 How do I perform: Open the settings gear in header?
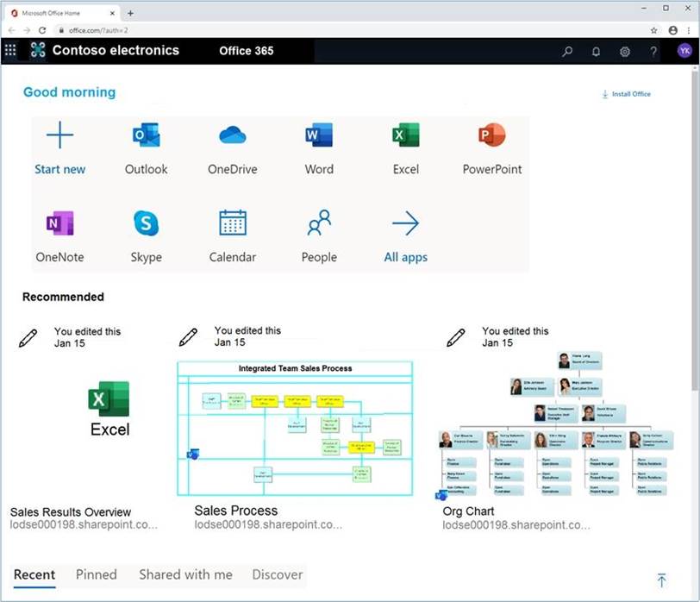coord(625,51)
